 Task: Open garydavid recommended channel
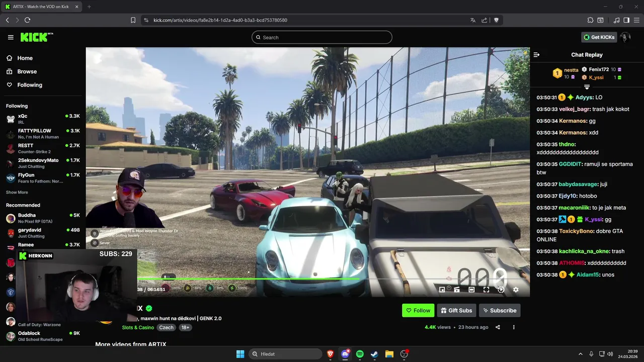click(x=43, y=233)
